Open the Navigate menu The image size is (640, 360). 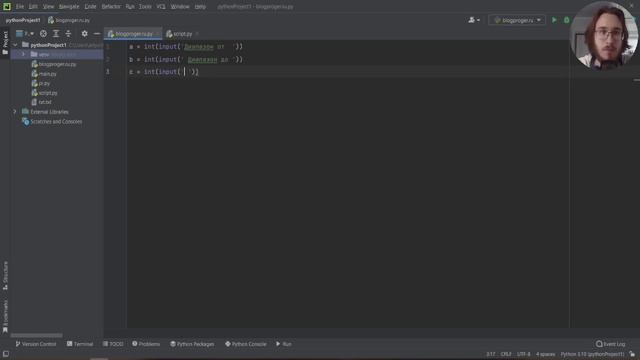(x=69, y=7)
